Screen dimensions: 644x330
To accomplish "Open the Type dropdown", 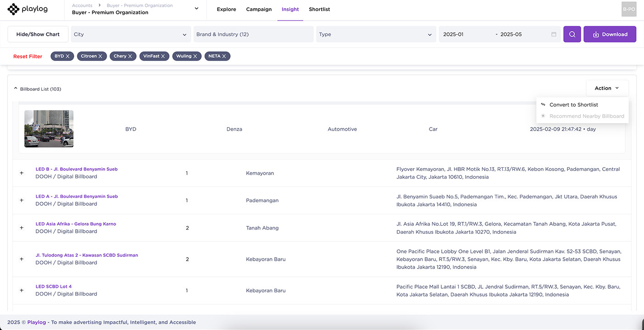I will (376, 34).
